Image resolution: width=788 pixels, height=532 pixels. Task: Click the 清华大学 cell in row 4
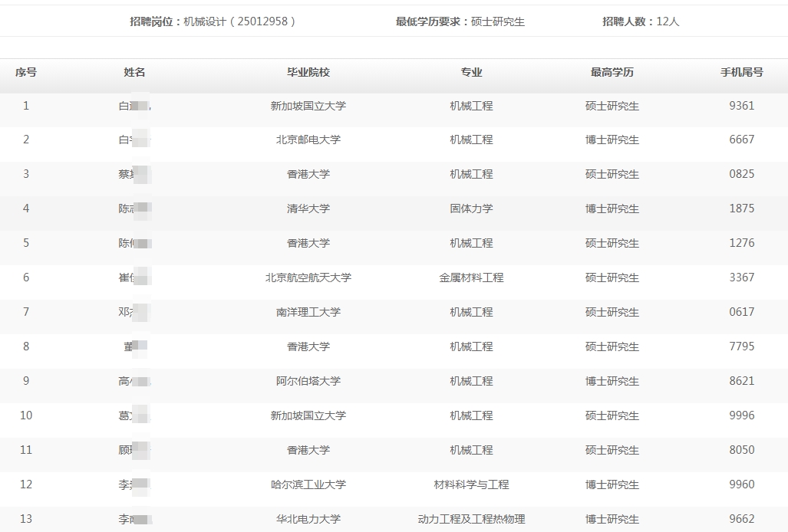tap(308, 209)
